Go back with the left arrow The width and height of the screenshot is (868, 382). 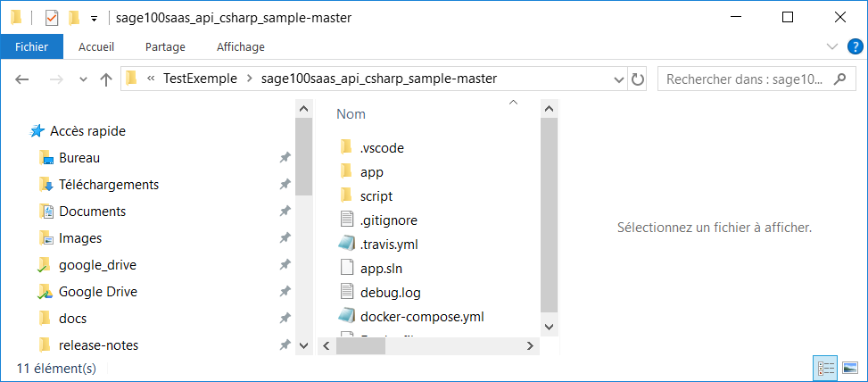pyautogui.click(x=21, y=79)
